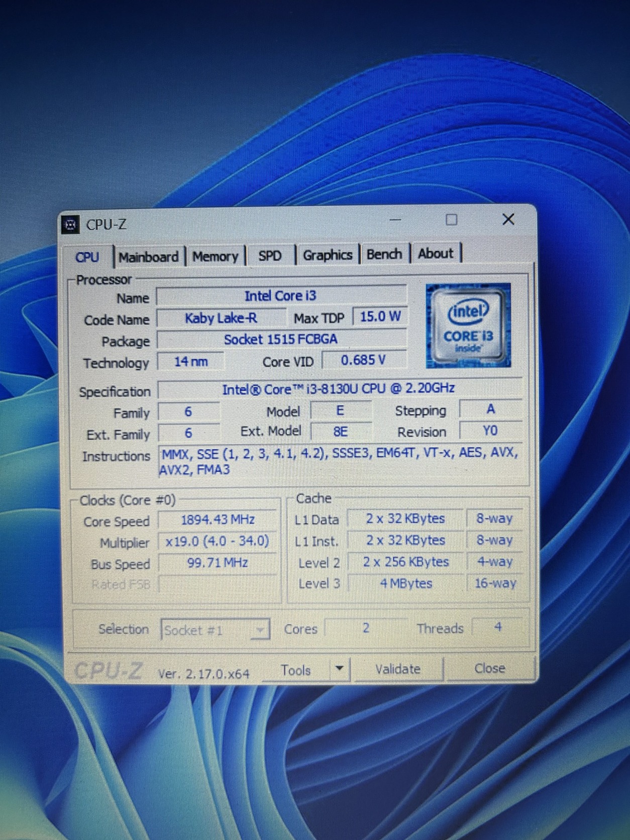The width and height of the screenshot is (630, 840).
Task: Click the Instructions list MMX, SSE text
Action: pyautogui.click(x=340, y=461)
